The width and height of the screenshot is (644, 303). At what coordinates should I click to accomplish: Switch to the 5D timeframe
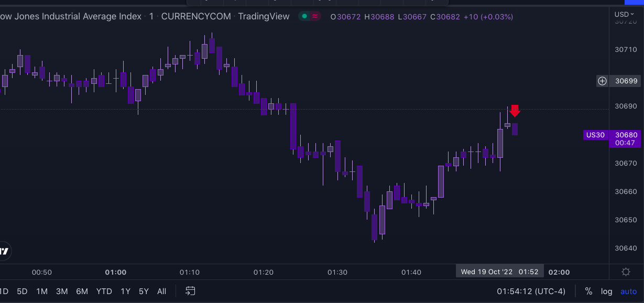click(x=22, y=291)
